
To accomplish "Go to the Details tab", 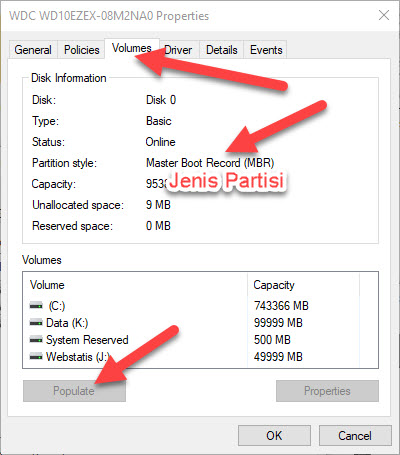I will (222, 50).
